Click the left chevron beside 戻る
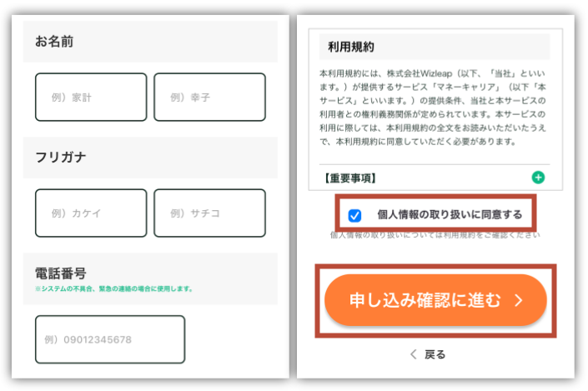Image resolution: width=588 pixels, height=391 pixels. pos(413,354)
